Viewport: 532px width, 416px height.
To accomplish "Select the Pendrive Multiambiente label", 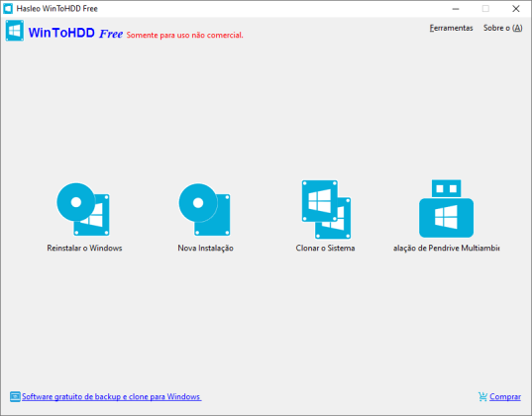I will click(446, 248).
